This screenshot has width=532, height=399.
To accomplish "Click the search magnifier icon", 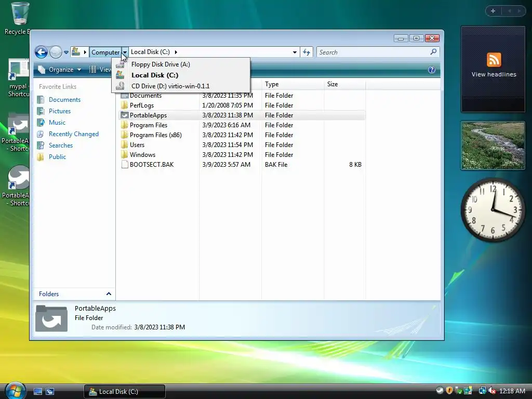I will (x=433, y=52).
